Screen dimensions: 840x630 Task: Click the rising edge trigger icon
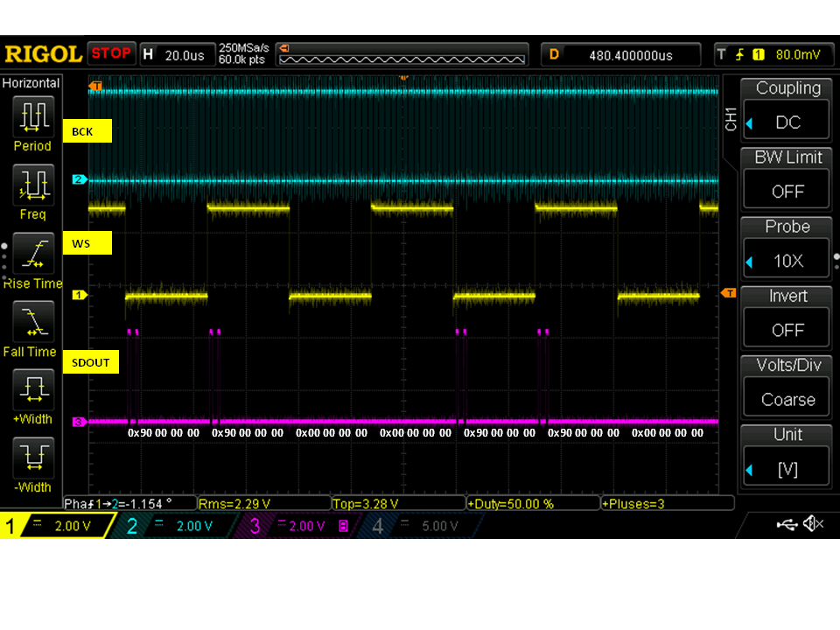pyautogui.click(x=740, y=54)
